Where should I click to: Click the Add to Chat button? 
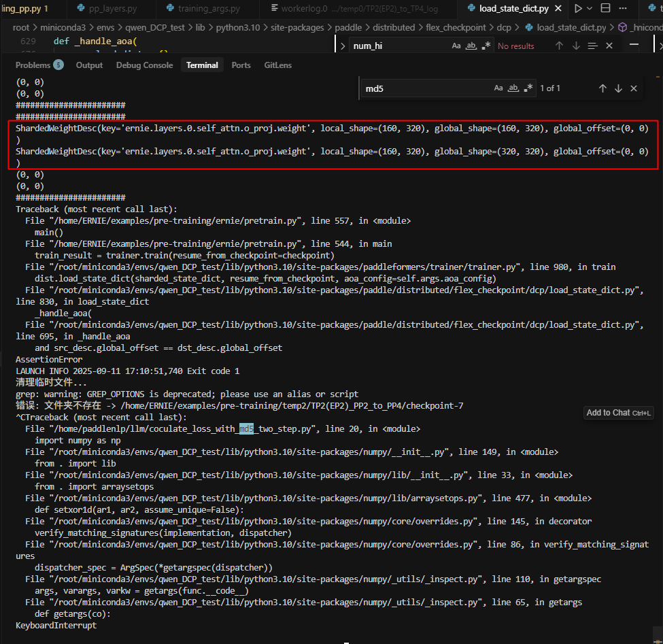click(618, 413)
